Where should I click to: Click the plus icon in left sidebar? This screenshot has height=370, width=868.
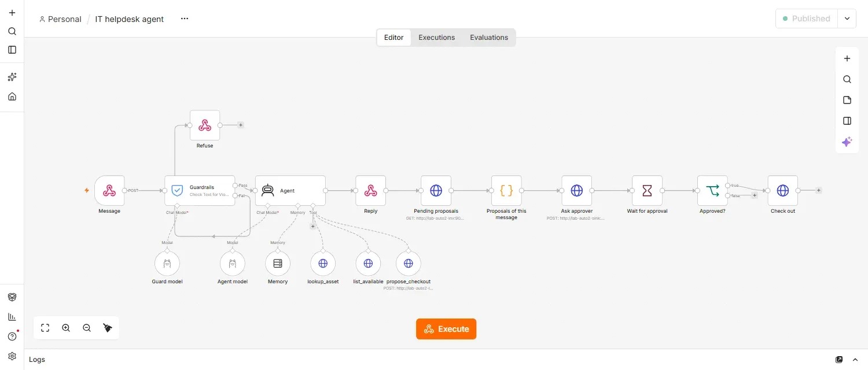pos(12,13)
